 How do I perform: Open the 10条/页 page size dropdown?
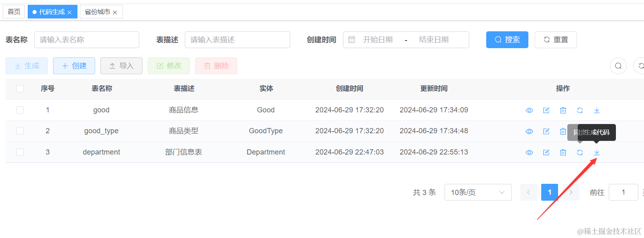[x=478, y=192]
